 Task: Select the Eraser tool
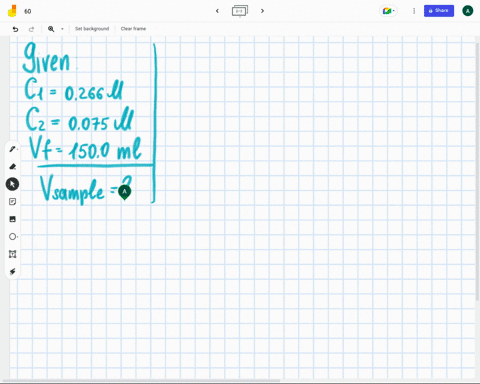click(x=13, y=167)
